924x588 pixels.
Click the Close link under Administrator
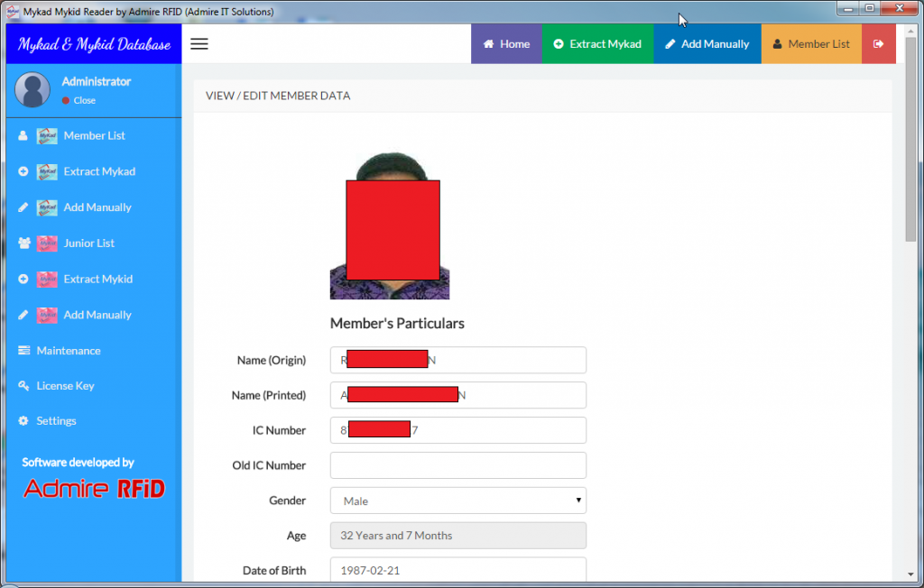click(84, 100)
